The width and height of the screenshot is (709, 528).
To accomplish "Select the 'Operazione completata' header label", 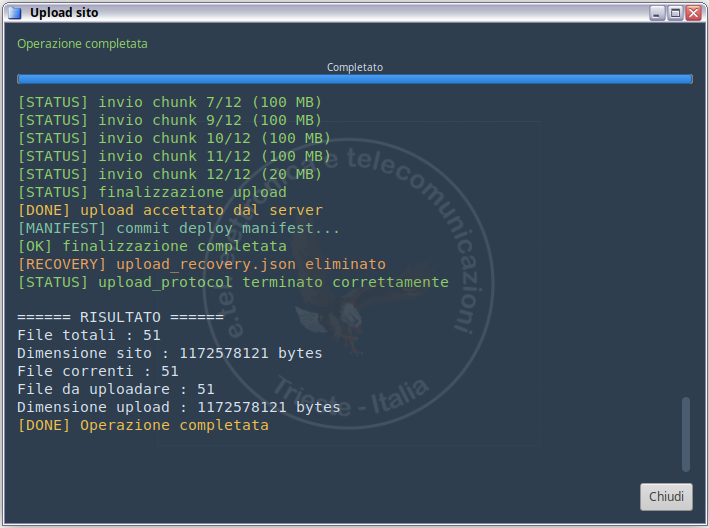I will point(82,44).
